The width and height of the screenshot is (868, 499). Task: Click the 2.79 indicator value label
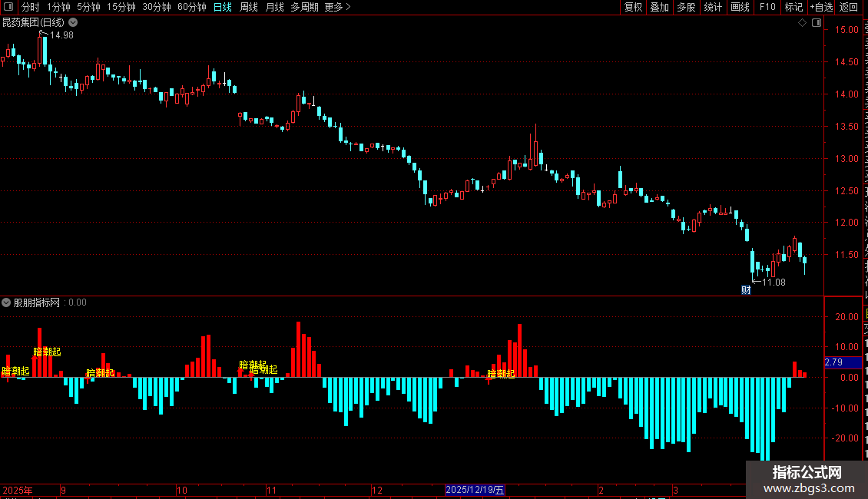833,362
